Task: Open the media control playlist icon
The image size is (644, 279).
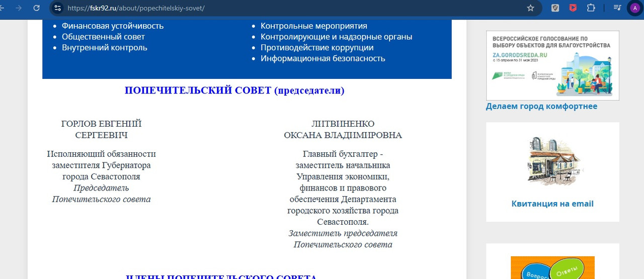Action: (617, 8)
